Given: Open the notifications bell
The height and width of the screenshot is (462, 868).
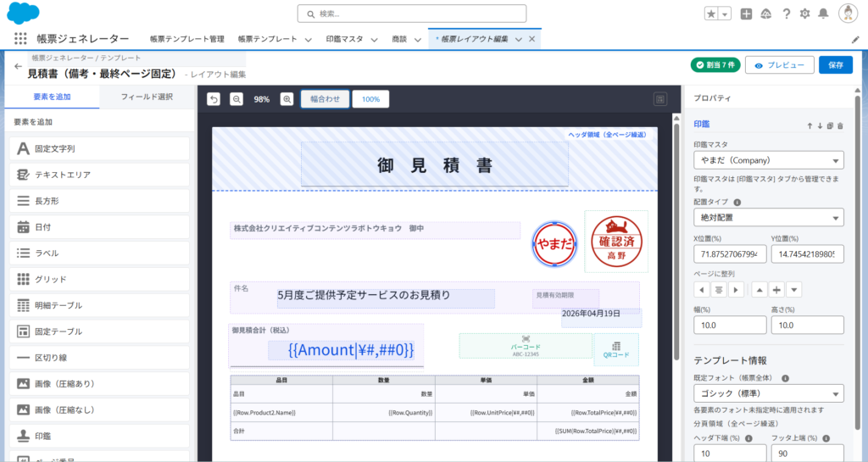Looking at the screenshot, I should [x=824, y=14].
